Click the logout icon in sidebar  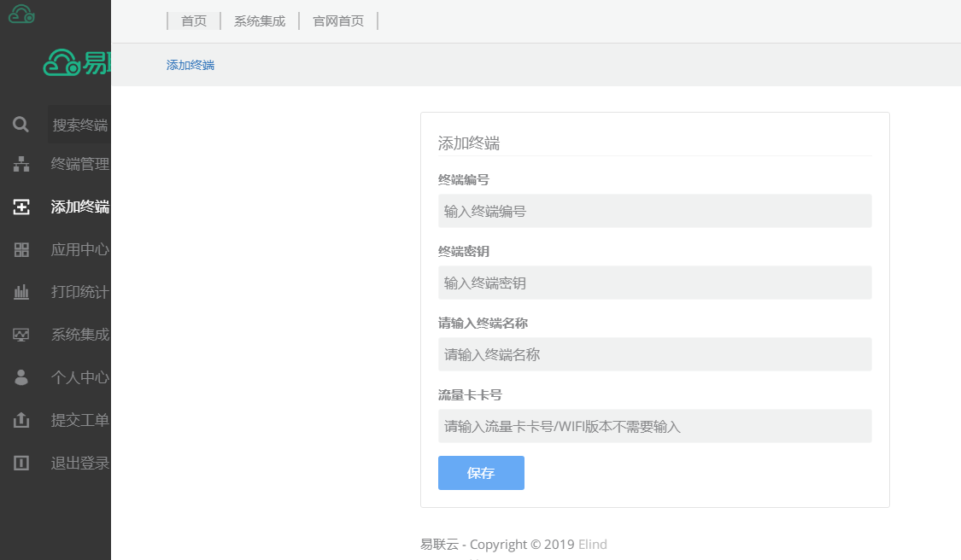21,463
